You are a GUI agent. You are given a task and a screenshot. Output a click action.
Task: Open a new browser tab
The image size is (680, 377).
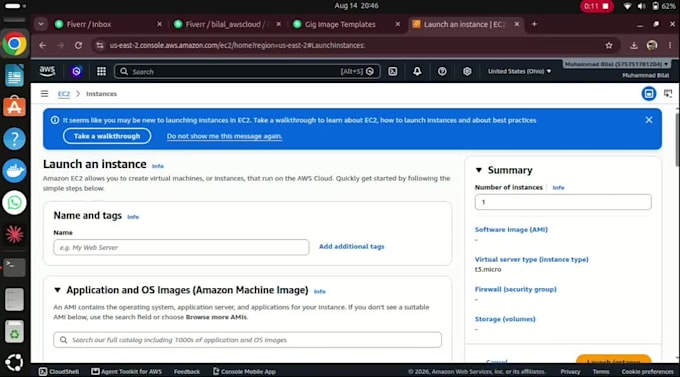point(534,24)
